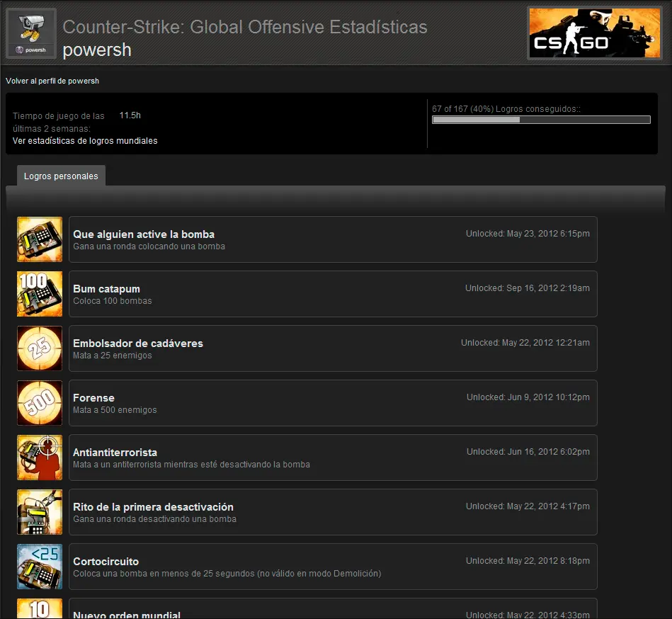Click the 'Antiantiterrorista' crosshair achievement icon
The width and height of the screenshot is (672, 619).
point(39,457)
